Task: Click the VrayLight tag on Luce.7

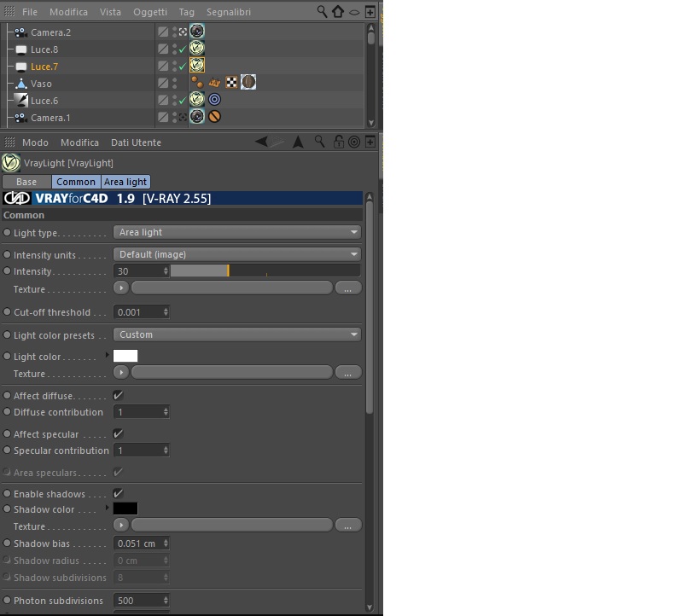Action: tap(197, 65)
